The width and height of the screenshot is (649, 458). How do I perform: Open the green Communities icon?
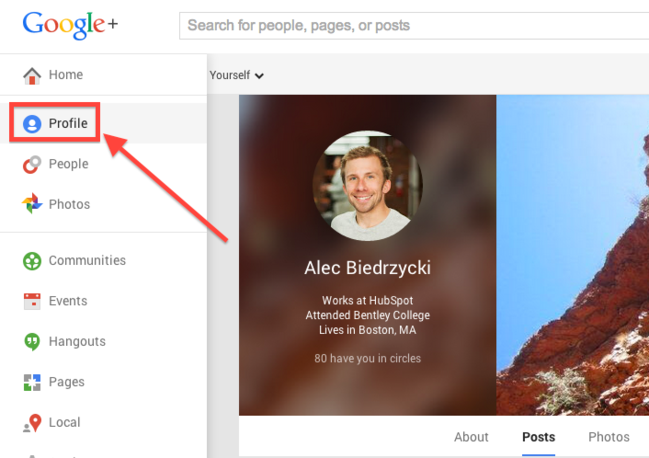(32, 261)
